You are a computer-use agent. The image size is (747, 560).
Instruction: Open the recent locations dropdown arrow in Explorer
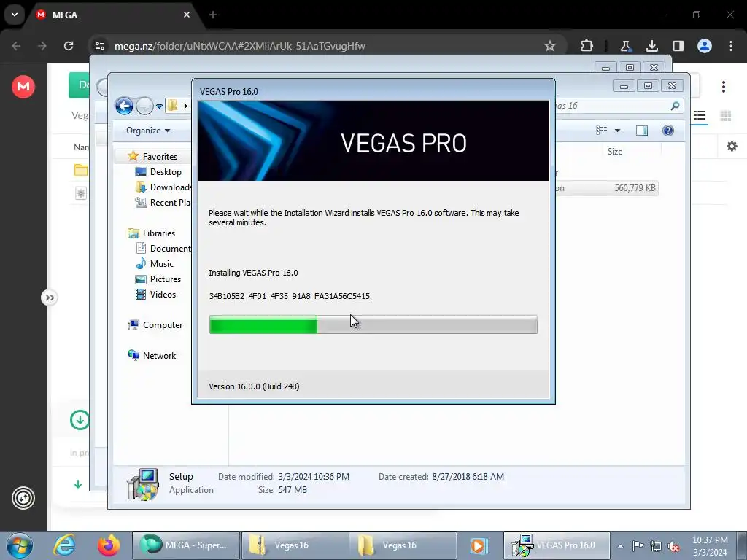coord(159,106)
